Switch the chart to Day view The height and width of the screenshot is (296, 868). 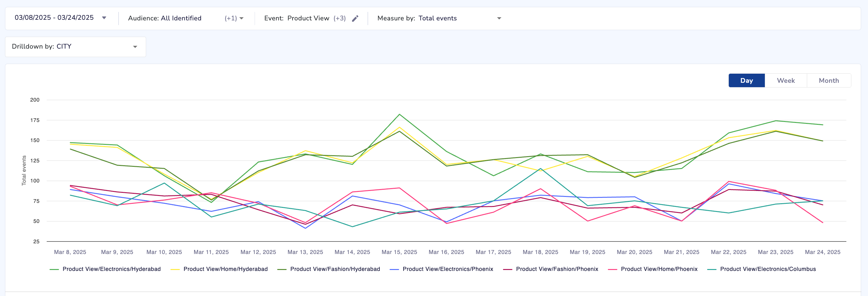pos(746,81)
